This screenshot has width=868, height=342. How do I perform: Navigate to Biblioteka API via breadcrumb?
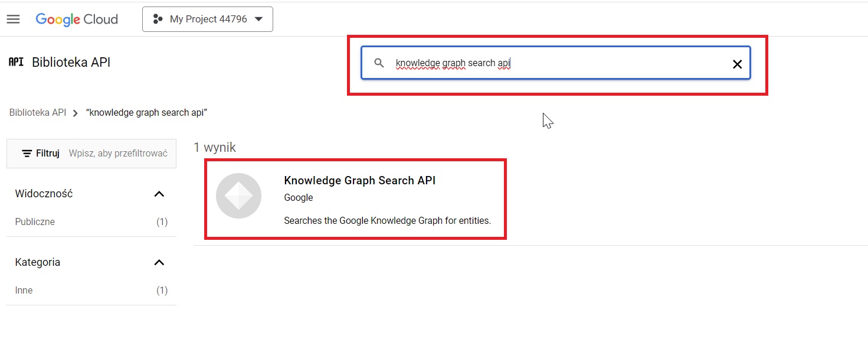(37, 112)
